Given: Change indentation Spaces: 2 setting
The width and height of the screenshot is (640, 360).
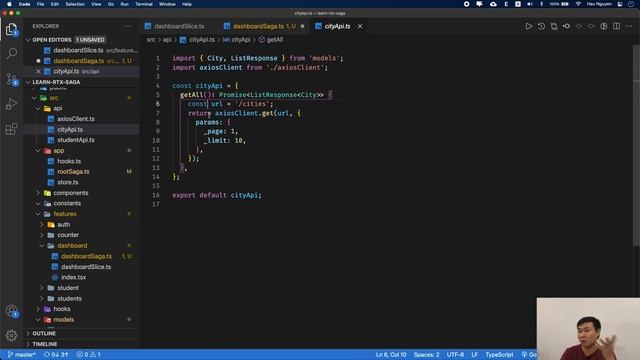Looking at the screenshot, I should tap(427, 355).
